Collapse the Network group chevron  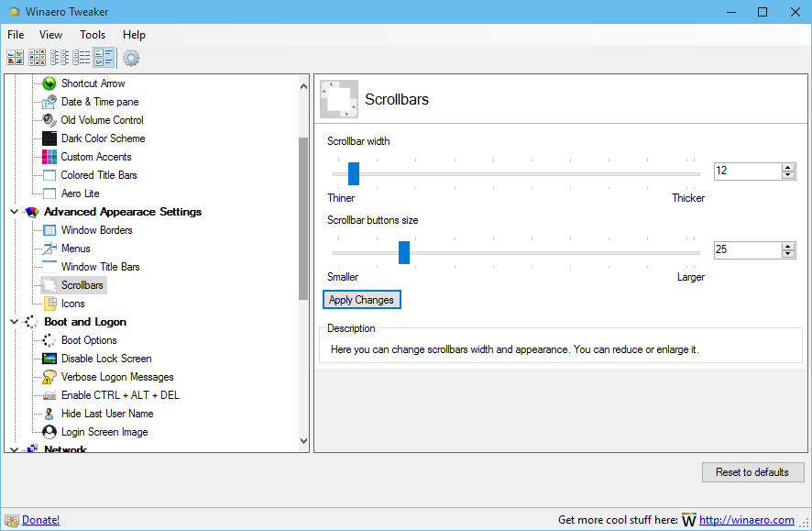[x=14, y=449]
